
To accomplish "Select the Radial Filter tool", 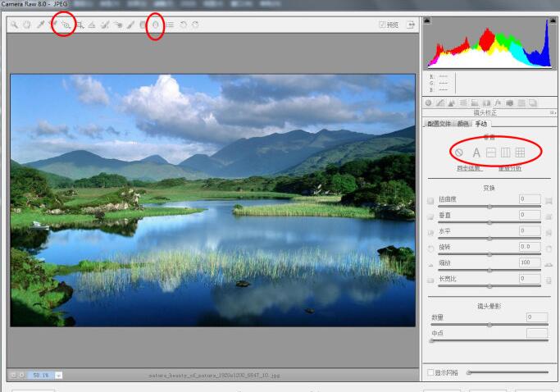I will pyautogui.click(x=155, y=25).
